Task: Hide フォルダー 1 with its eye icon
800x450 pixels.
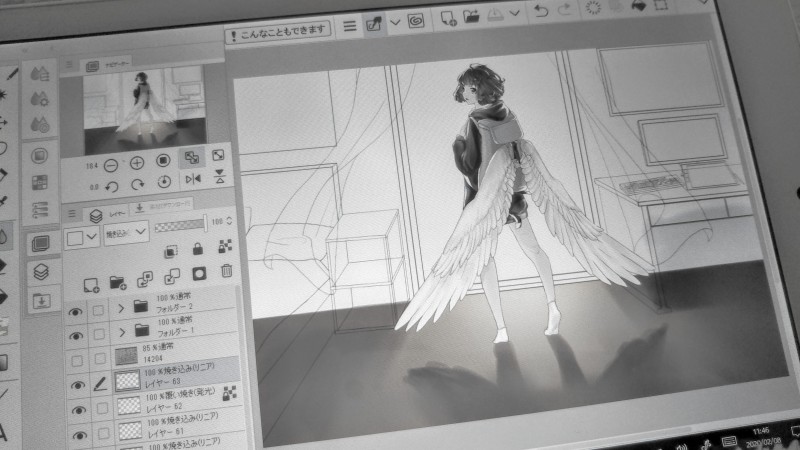Action: click(76, 337)
